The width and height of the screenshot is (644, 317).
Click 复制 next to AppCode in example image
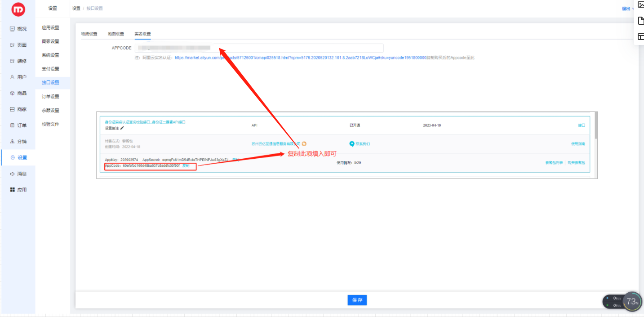pos(186,165)
